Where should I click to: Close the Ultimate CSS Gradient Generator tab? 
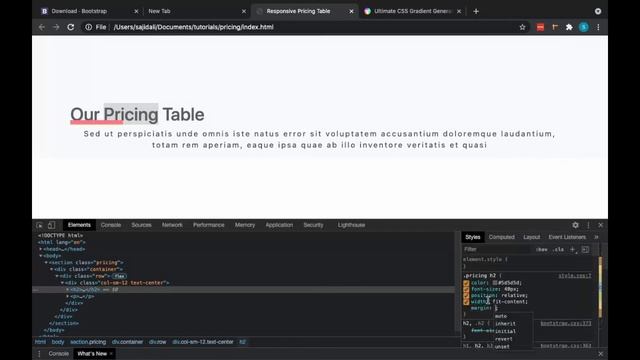(x=459, y=11)
